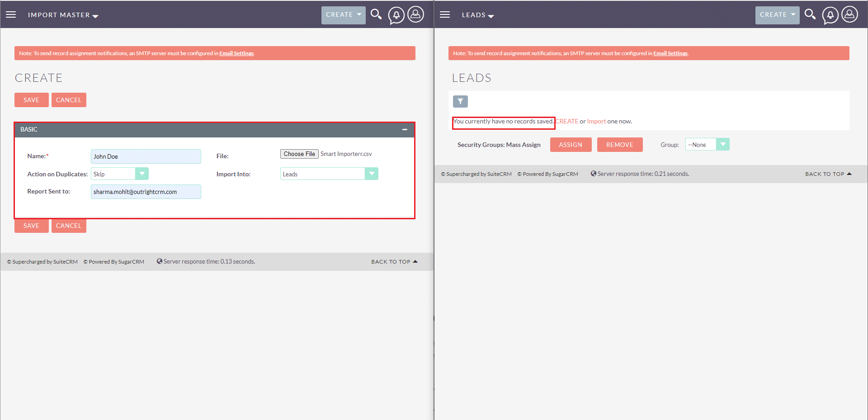
Task: Click Powered By SugarCRM in Import Master footer
Action: pyautogui.click(x=114, y=262)
